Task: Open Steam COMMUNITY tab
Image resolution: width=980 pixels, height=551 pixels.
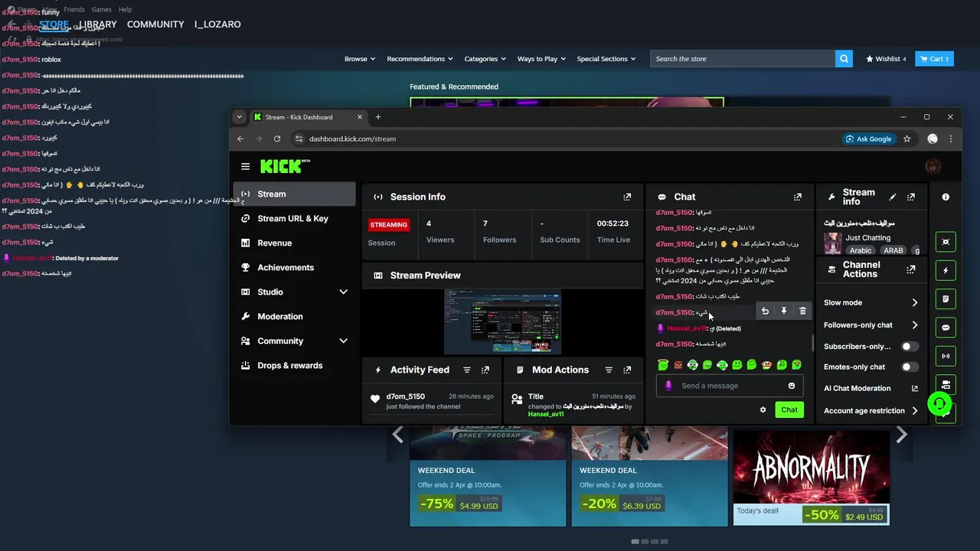Action: 155,24
